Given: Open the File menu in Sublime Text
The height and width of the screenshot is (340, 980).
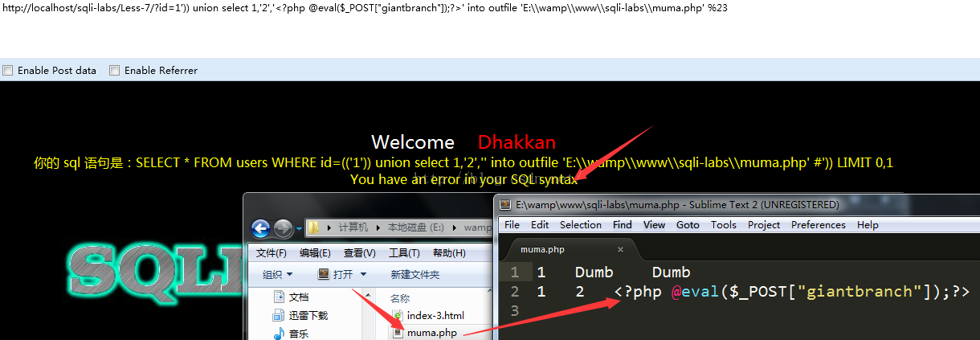Looking at the screenshot, I should coord(512,225).
